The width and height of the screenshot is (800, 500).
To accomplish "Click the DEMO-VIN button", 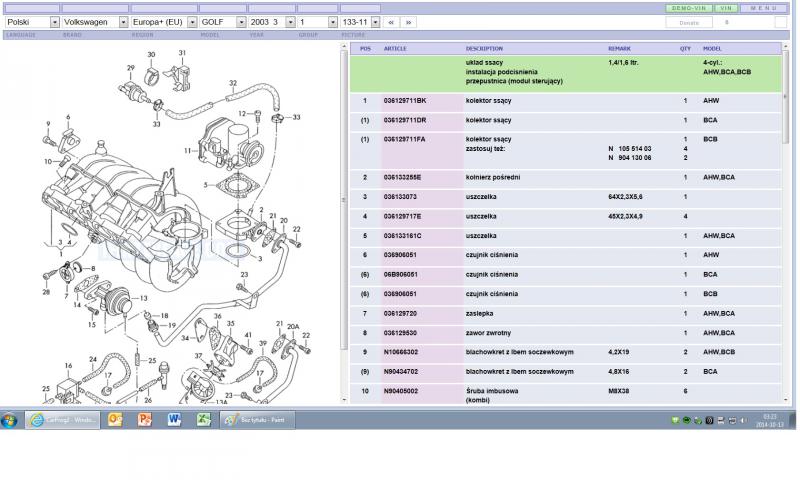I will tap(689, 8).
